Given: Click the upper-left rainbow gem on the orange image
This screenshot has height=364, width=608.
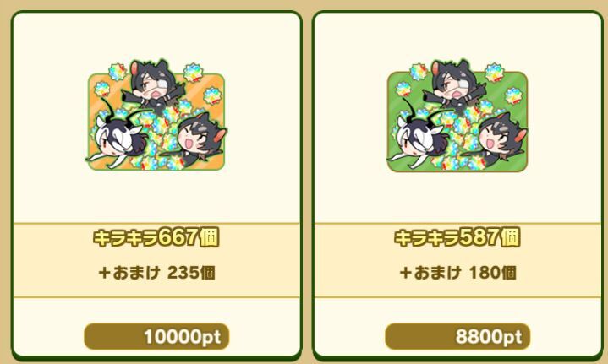Looking at the screenshot, I should 118,72.
